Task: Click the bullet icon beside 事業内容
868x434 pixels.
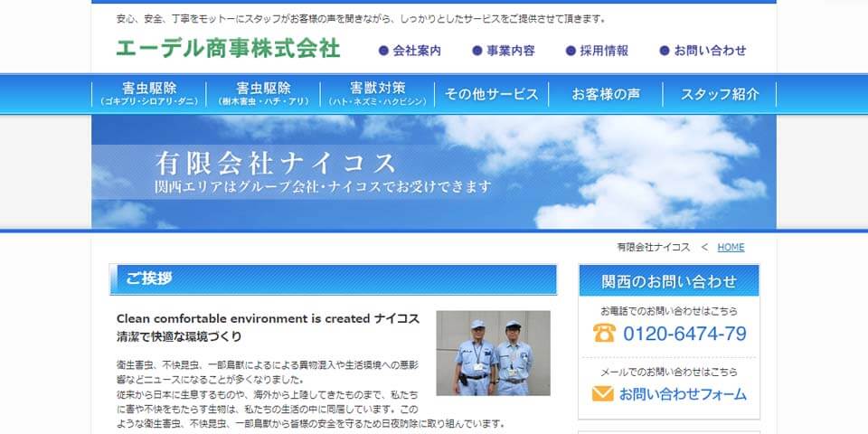Action: coord(477,51)
